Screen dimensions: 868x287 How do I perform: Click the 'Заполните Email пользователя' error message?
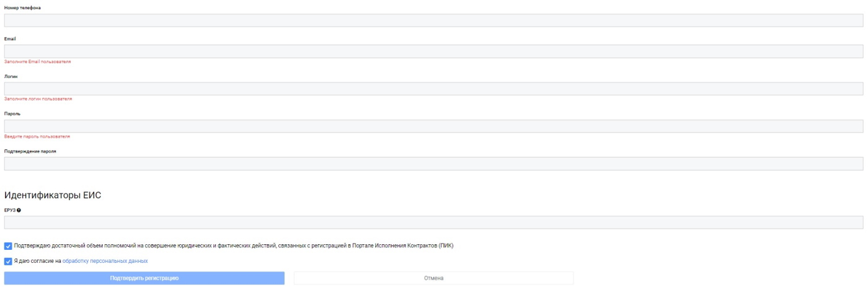[x=38, y=62]
